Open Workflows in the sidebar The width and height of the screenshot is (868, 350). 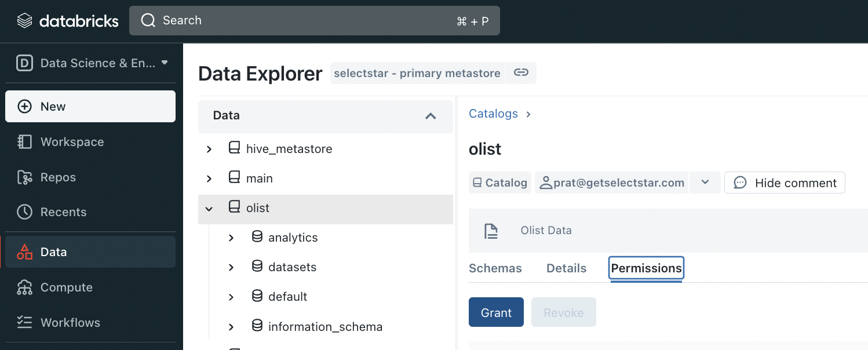click(70, 323)
